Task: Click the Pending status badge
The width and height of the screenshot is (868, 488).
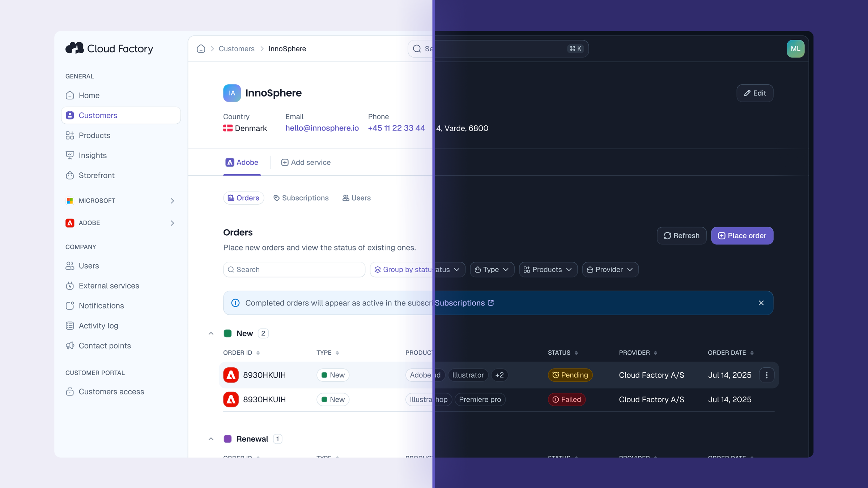Action: [x=570, y=375]
